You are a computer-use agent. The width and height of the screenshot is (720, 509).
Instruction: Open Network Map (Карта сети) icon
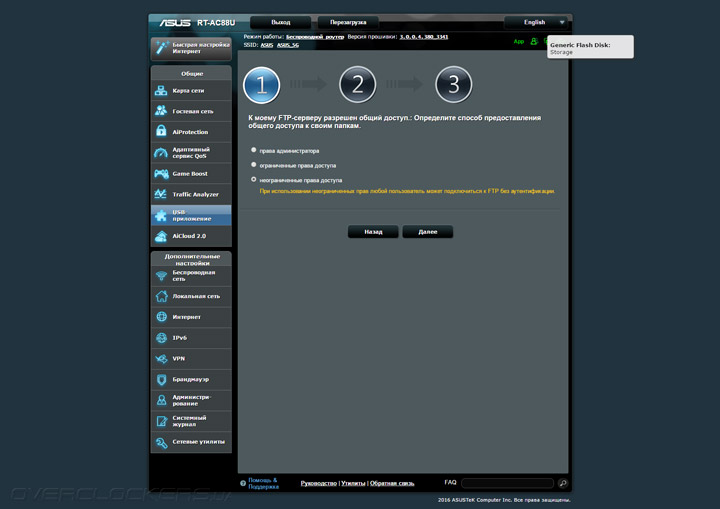click(161, 90)
